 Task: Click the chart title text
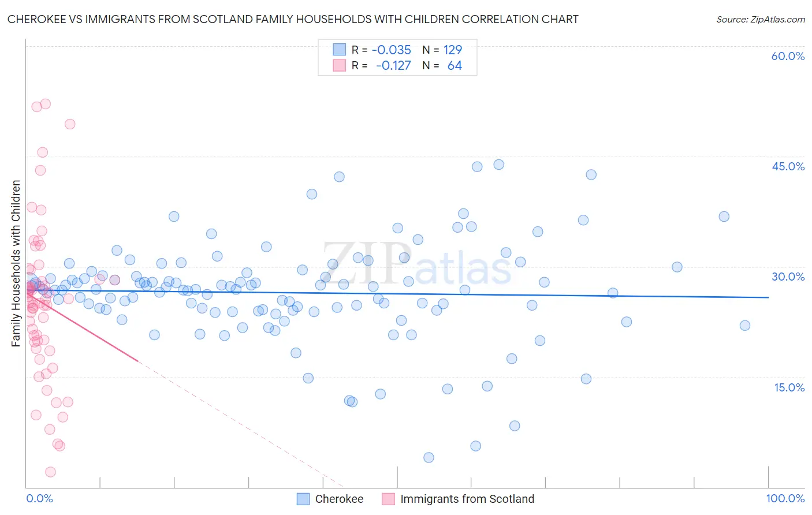293,19
